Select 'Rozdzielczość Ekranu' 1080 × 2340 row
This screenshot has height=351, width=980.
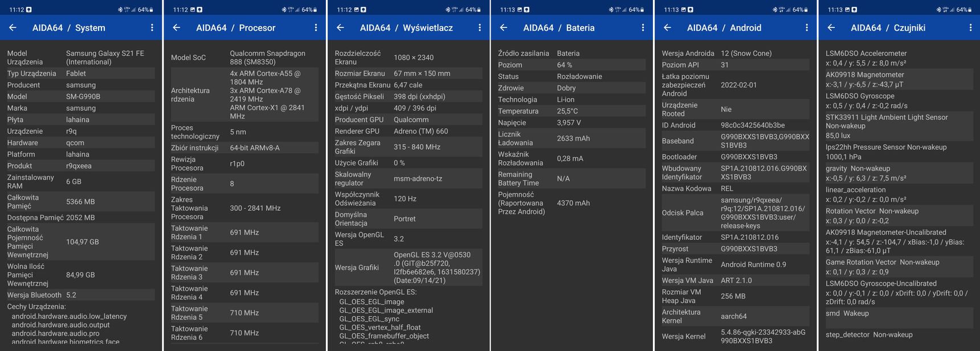pyautogui.click(x=408, y=58)
